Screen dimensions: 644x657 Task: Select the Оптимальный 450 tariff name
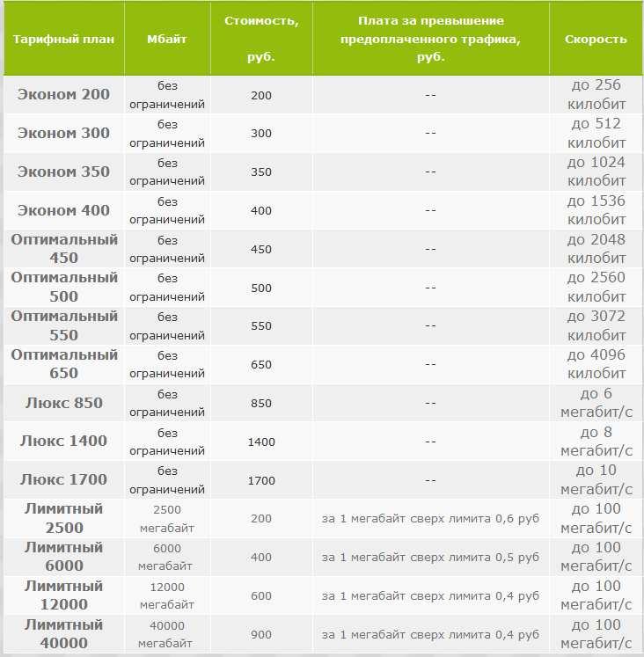(64, 249)
